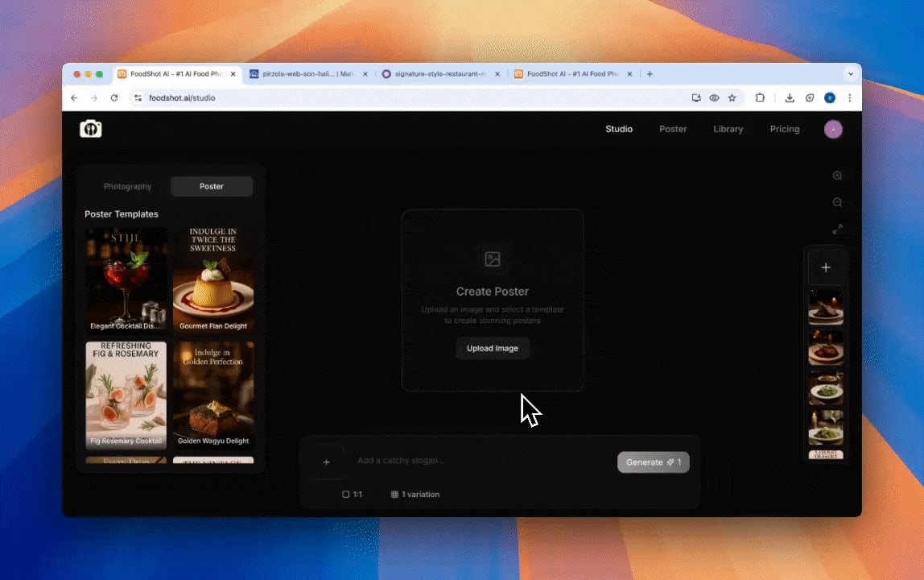Open the Pricing page
Screen dimensions: 924x580
coord(784,129)
